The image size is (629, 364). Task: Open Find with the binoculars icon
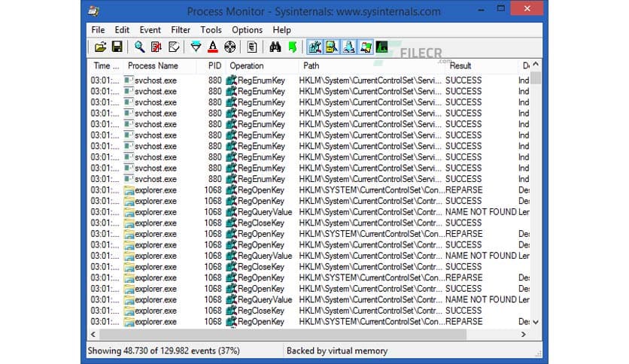[275, 47]
